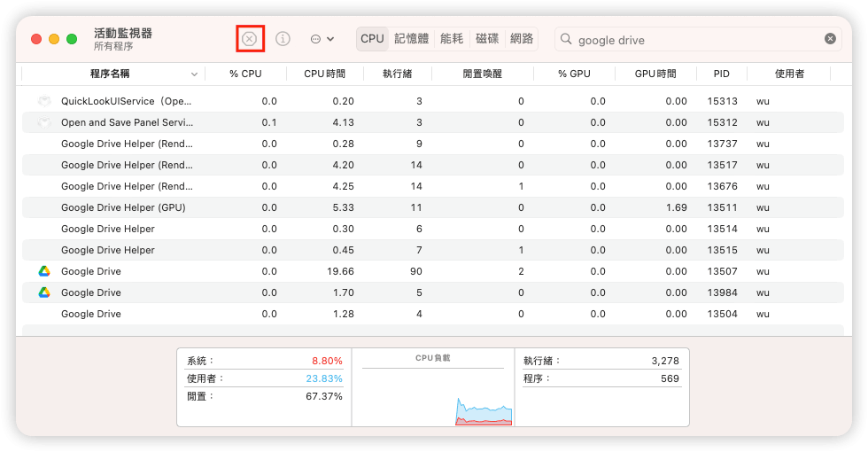Switch to the CPU tab
This screenshot has width=868, height=452.
tap(372, 39)
